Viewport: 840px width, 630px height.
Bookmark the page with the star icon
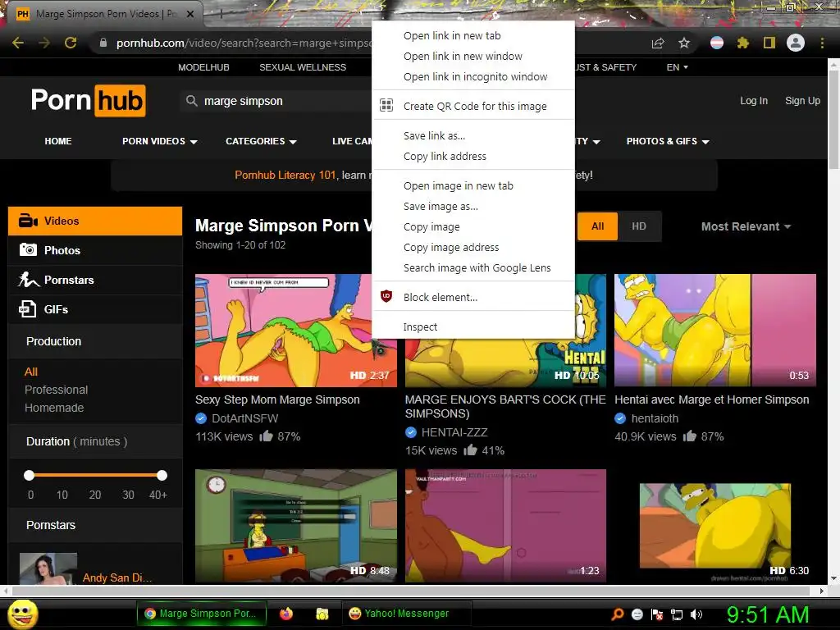click(683, 43)
